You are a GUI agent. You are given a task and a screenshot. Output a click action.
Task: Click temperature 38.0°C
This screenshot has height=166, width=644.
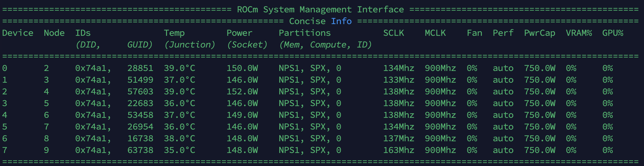pos(179,138)
